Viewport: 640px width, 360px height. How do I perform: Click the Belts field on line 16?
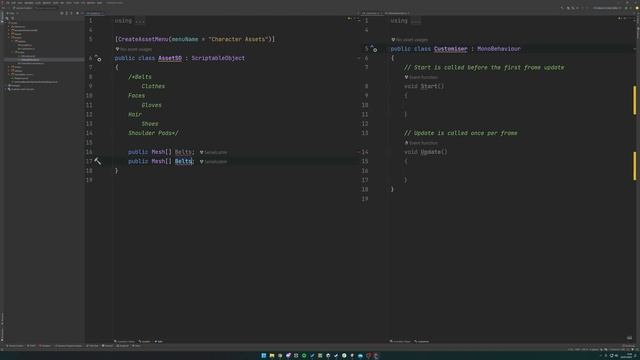point(183,152)
